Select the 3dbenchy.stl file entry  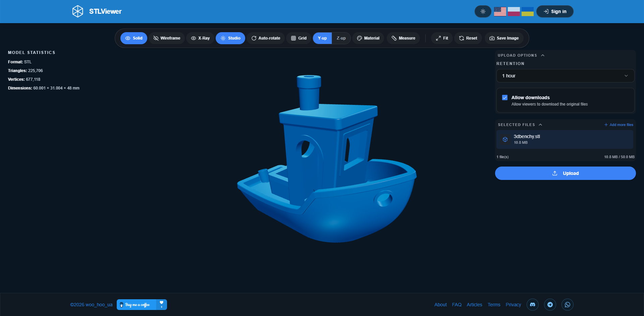[x=565, y=139]
